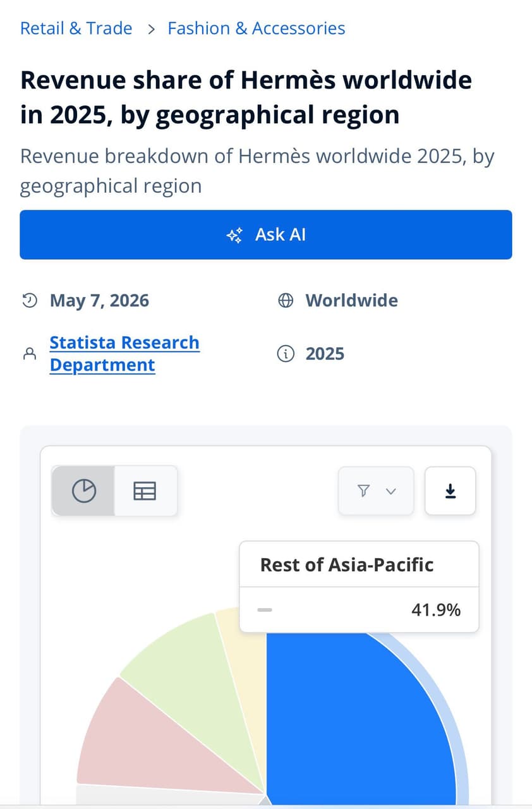
Task: Click the chart title about Hermès revenue share
Action: [x=246, y=98]
